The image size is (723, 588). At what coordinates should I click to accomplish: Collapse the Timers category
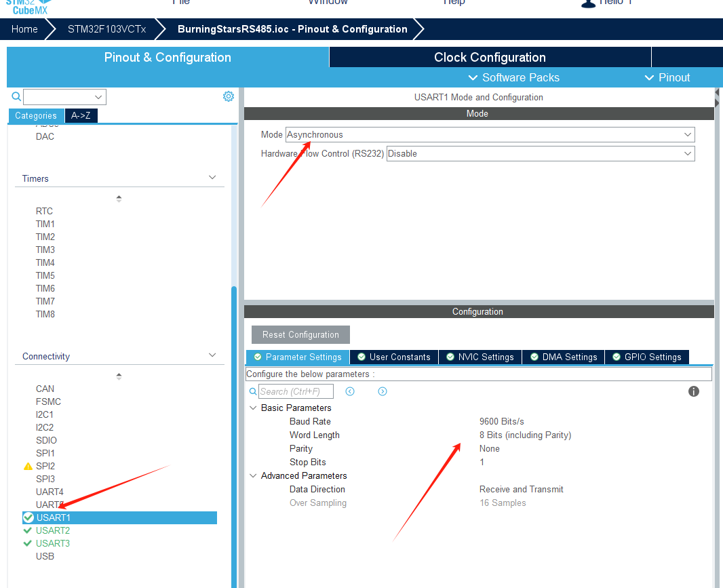(x=212, y=178)
